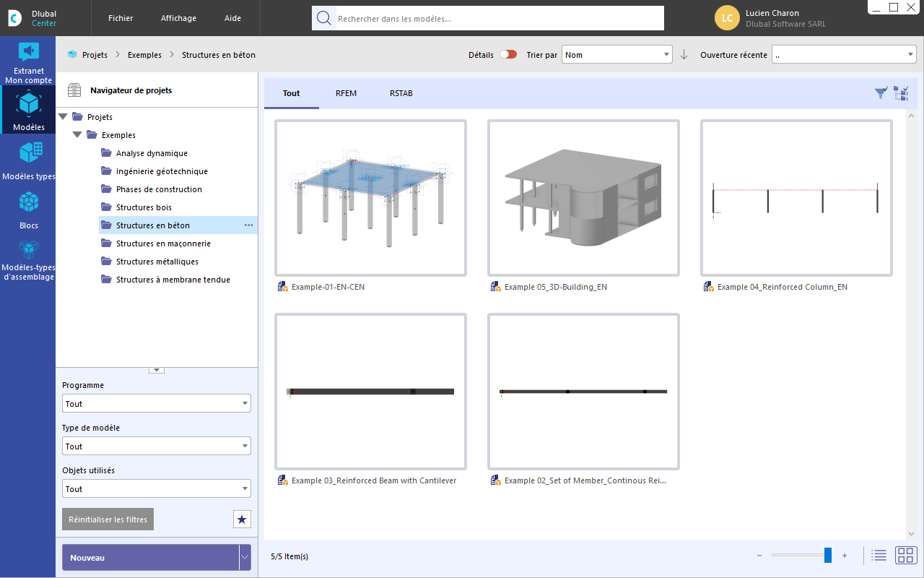This screenshot has width=924, height=578.
Task: Decrease thumbnail size with the minus icon
Action: 759,556
